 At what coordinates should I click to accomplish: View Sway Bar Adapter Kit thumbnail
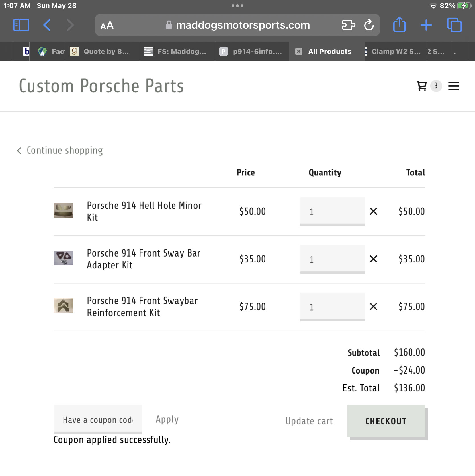[x=63, y=258]
